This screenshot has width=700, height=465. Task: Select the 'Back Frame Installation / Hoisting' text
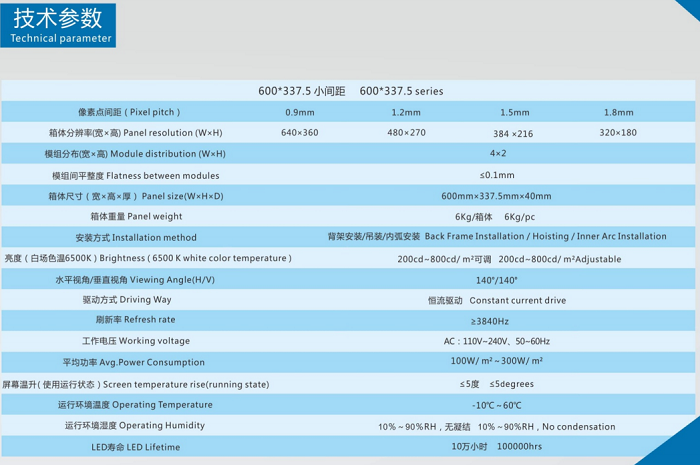coord(497,237)
